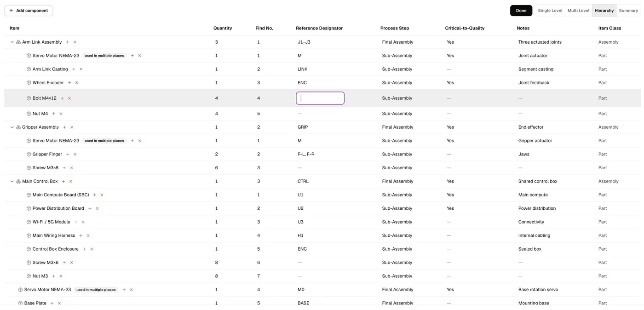Click 'Shared control box' note
Viewport: 644px width, 310px height.
538,181
